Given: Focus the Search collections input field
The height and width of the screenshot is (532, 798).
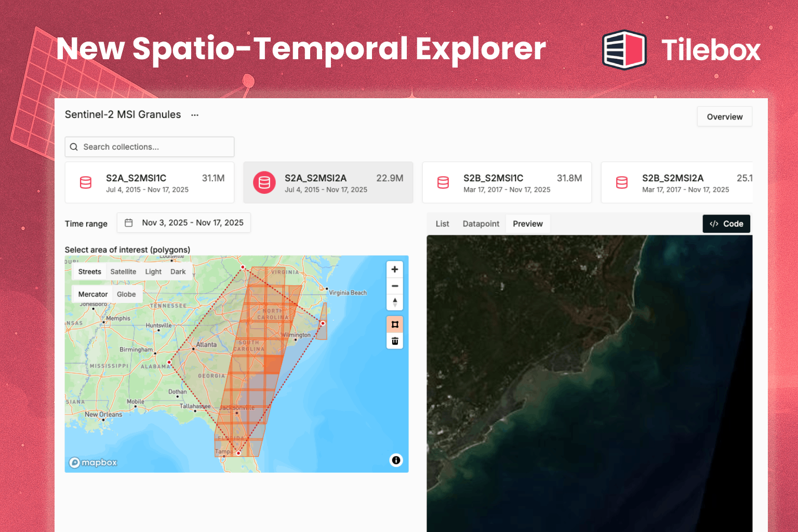Looking at the screenshot, I should pyautogui.click(x=150, y=147).
